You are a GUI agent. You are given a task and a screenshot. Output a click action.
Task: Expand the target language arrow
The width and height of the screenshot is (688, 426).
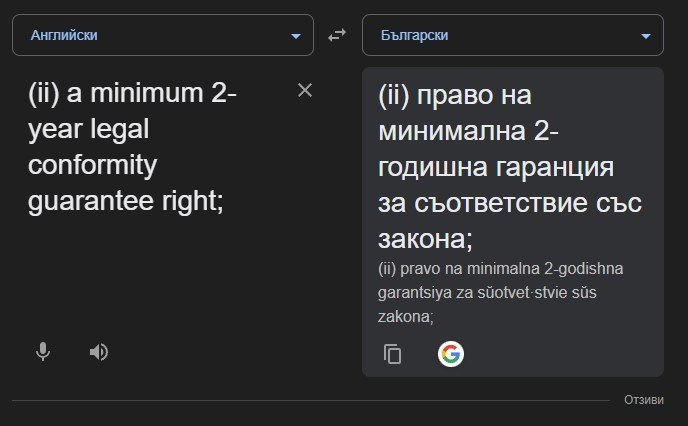[645, 36]
